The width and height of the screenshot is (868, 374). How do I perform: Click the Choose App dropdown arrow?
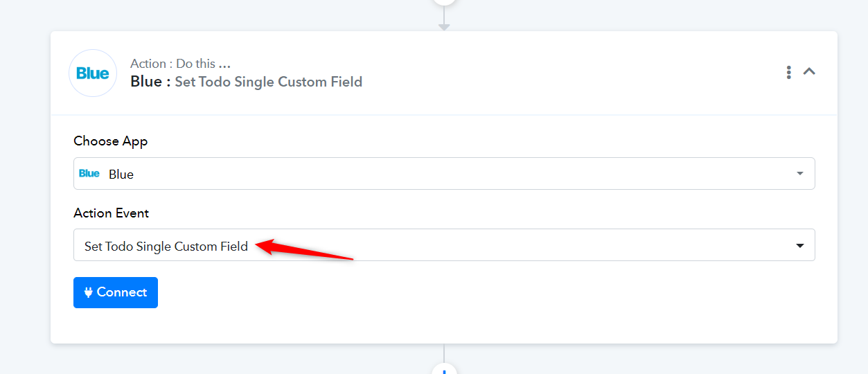[x=800, y=173]
